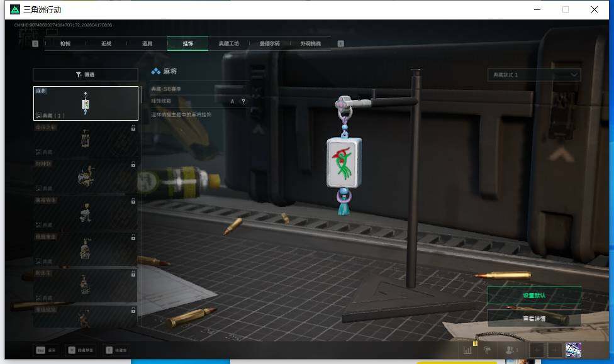
Task: Click the next-tab key icon right of 外观挑战
Action: (341, 43)
